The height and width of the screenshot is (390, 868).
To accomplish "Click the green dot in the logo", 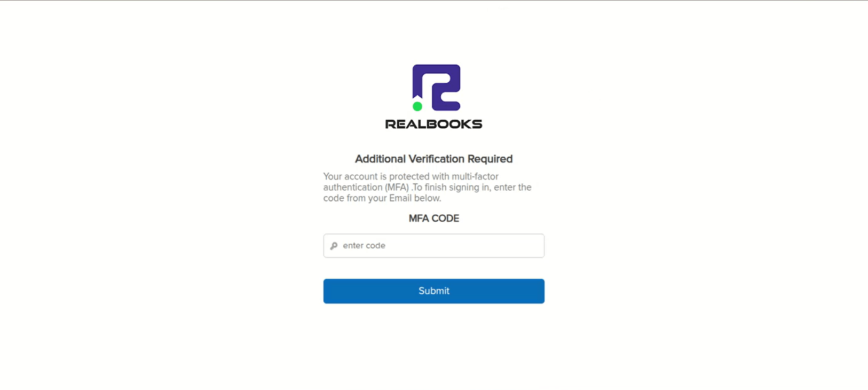I will [417, 106].
